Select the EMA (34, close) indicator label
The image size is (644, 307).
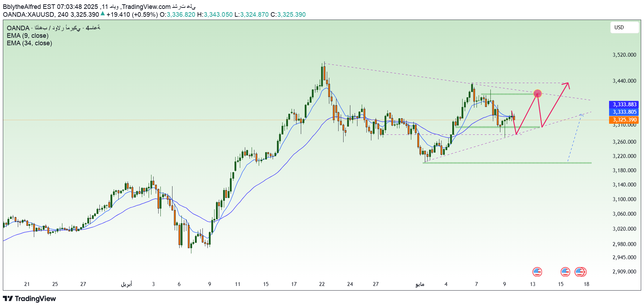[29, 43]
